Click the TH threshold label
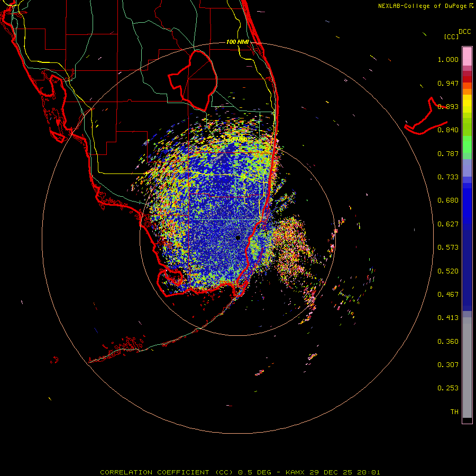 tap(454, 412)
